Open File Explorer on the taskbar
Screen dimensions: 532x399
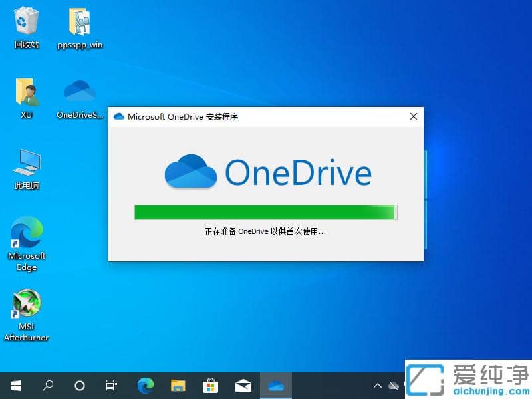coord(178,385)
